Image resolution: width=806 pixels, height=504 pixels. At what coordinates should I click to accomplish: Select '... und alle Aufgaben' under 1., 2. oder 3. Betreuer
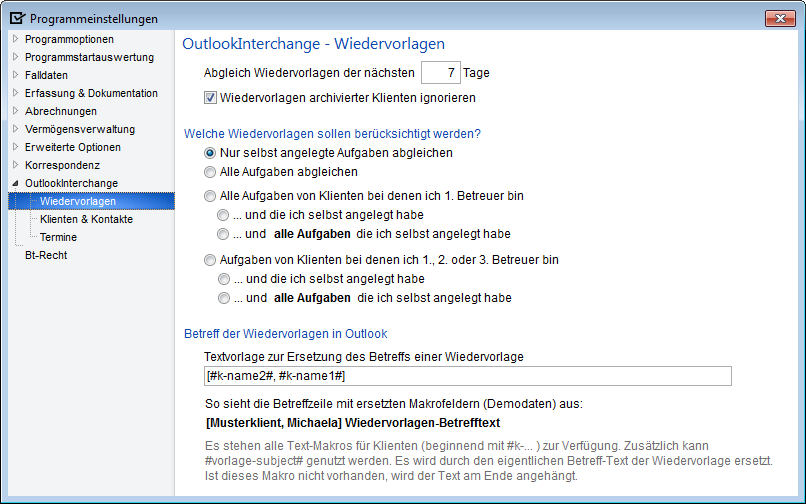coord(224,298)
